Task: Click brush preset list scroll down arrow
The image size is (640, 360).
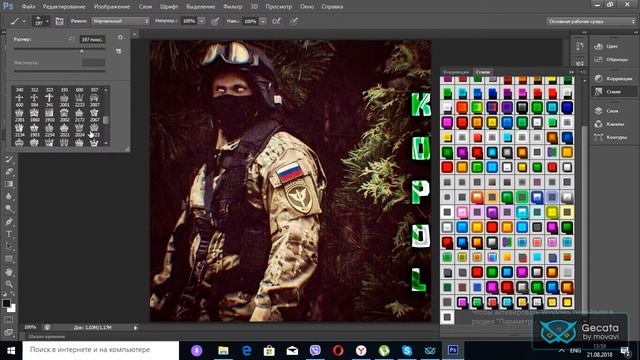Action: coord(106,143)
